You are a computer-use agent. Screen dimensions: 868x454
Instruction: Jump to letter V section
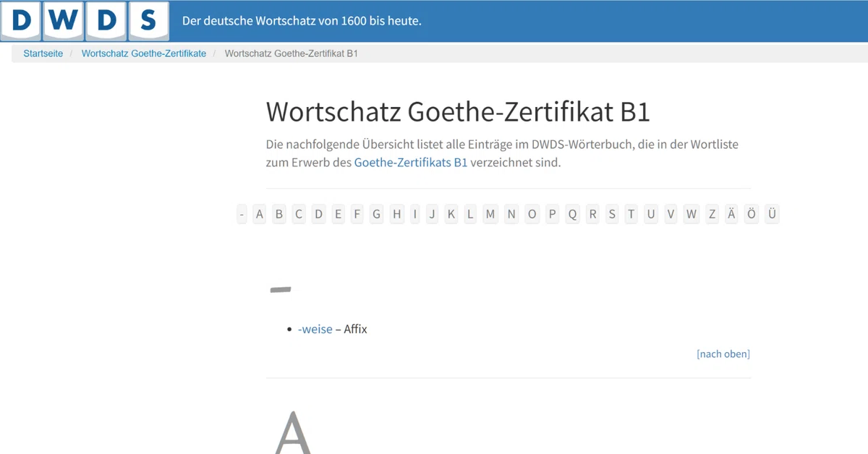[x=671, y=214]
